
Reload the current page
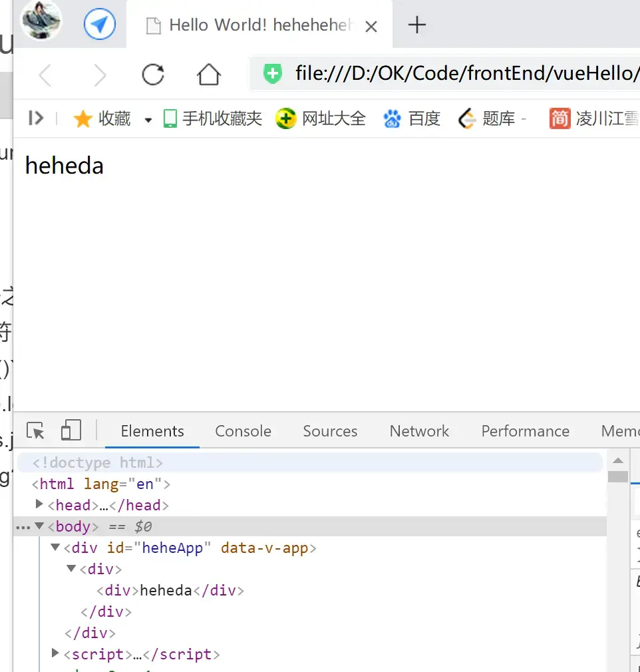click(x=153, y=75)
